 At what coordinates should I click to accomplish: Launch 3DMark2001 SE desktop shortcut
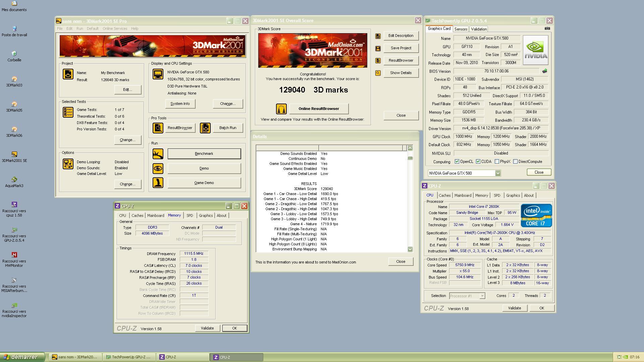pyautogui.click(x=14, y=157)
